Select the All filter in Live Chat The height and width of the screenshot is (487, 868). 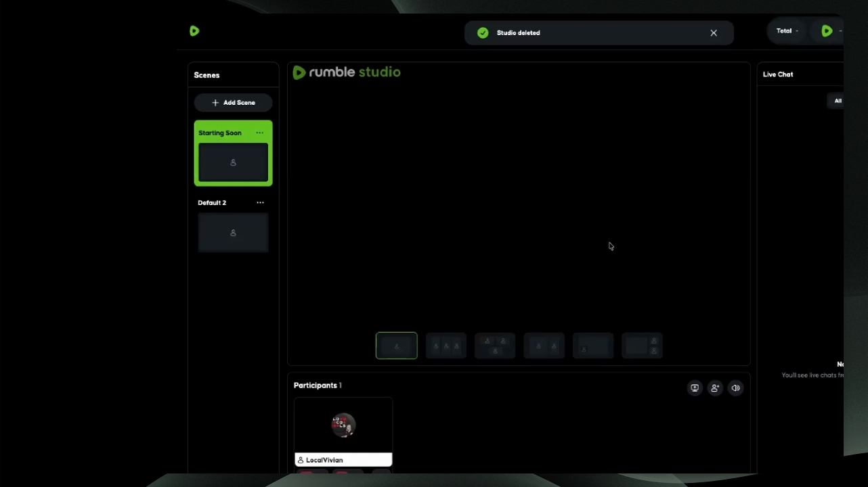[838, 101]
